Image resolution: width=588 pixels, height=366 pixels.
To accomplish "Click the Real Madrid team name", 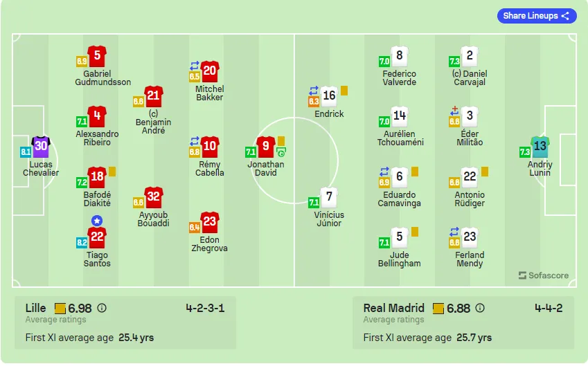I will click(x=394, y=308).
